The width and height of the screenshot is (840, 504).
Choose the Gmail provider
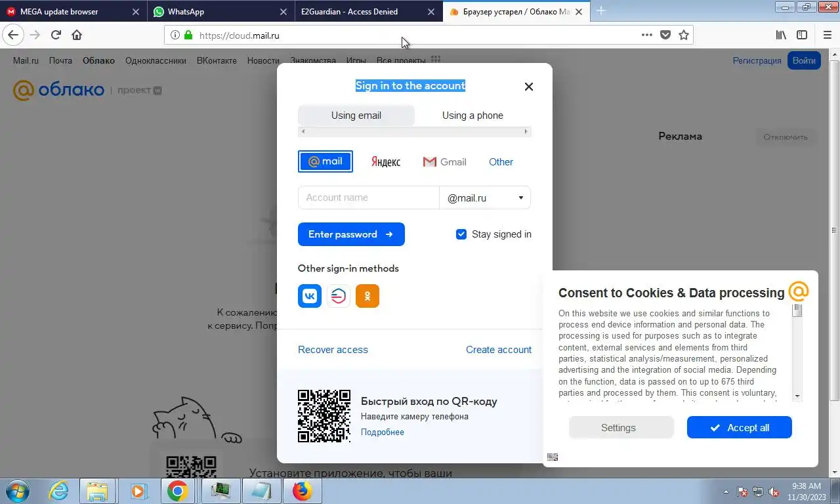click(445, 161)
